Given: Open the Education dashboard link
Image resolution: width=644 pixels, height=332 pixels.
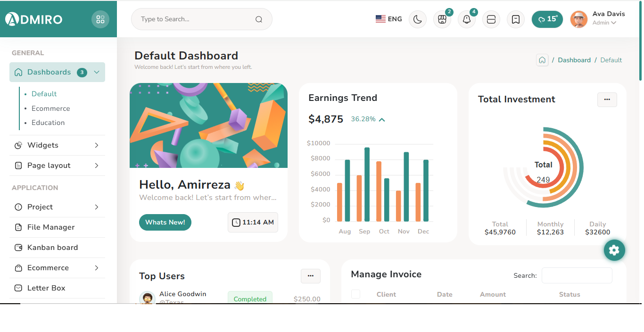Looking at the screenshot, I should pyautogui.click(x=48, y=122).
